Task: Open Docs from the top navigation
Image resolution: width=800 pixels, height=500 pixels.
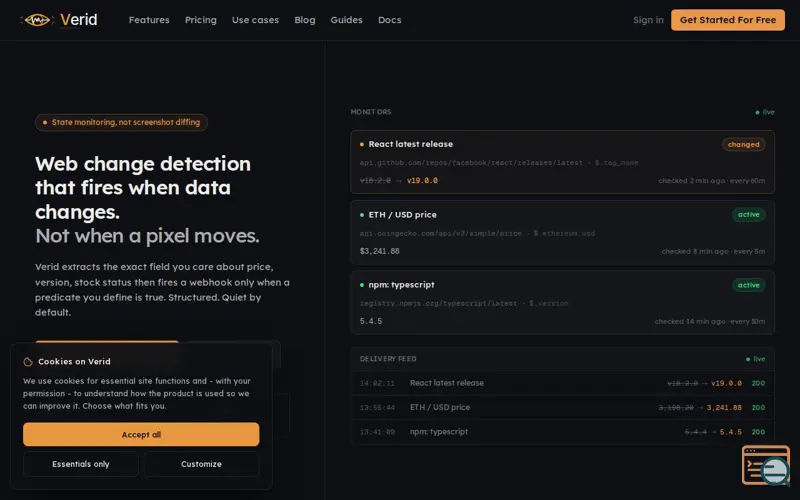Action: click(x=389, y=20)
